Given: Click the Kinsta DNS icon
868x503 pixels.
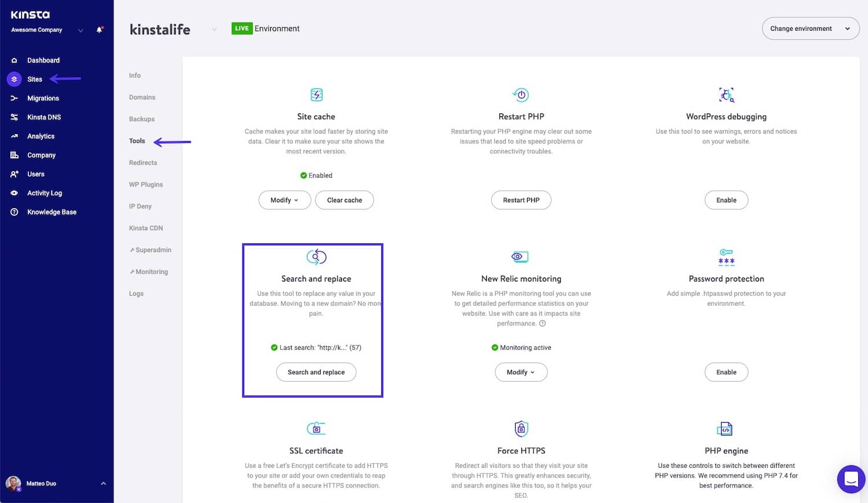Looking at the screenshot, I should (13, 117).
